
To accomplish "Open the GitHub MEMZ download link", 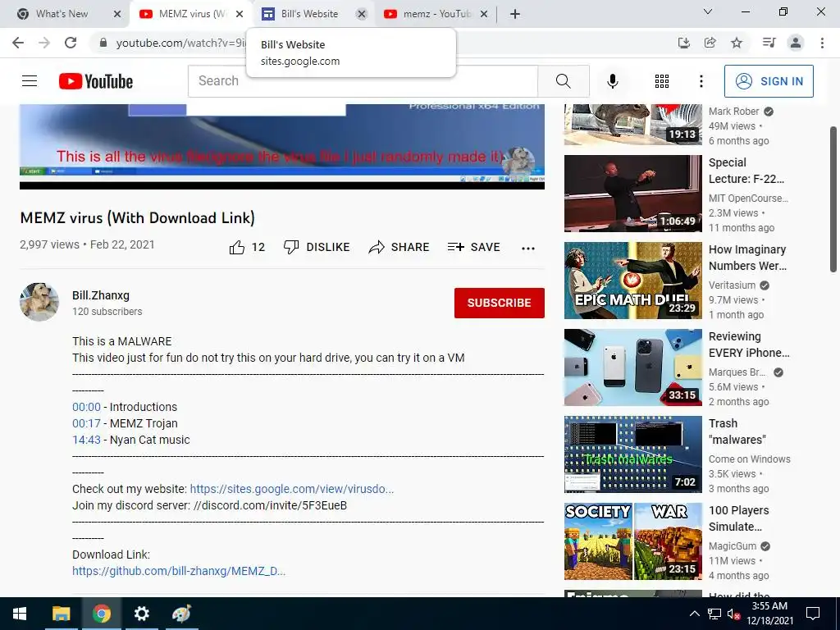I will pos(179,571).
